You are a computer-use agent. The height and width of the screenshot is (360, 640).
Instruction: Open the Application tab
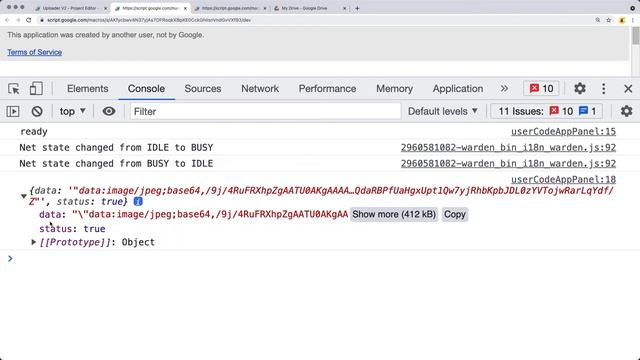458,89
